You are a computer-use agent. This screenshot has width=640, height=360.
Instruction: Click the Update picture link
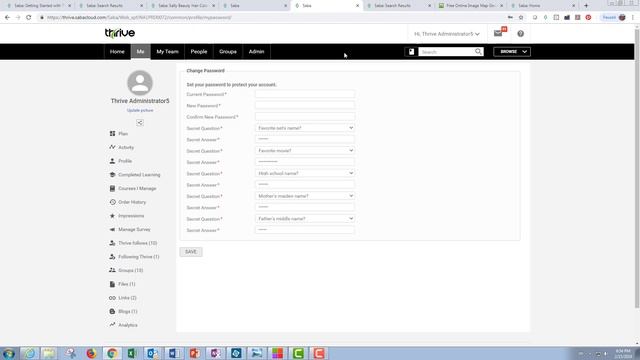[140, 110]
